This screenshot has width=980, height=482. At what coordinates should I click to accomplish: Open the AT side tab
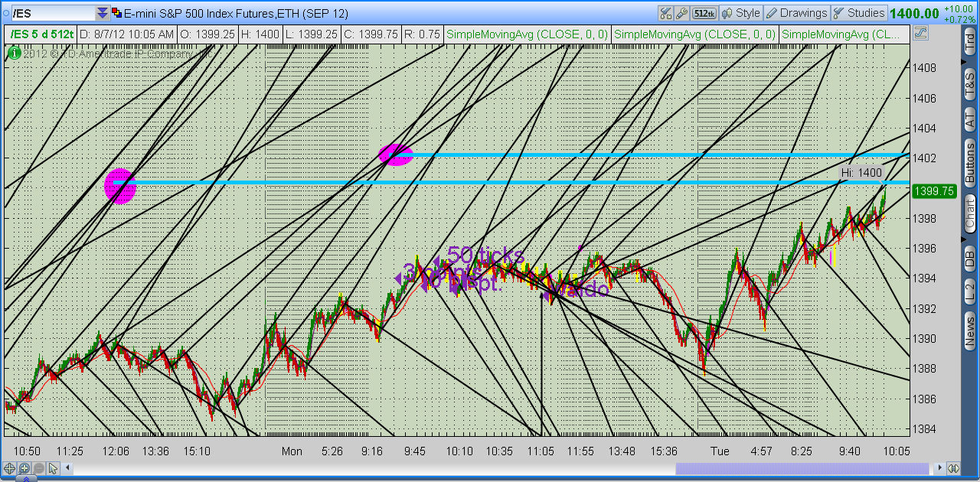(x=970, y=120)
